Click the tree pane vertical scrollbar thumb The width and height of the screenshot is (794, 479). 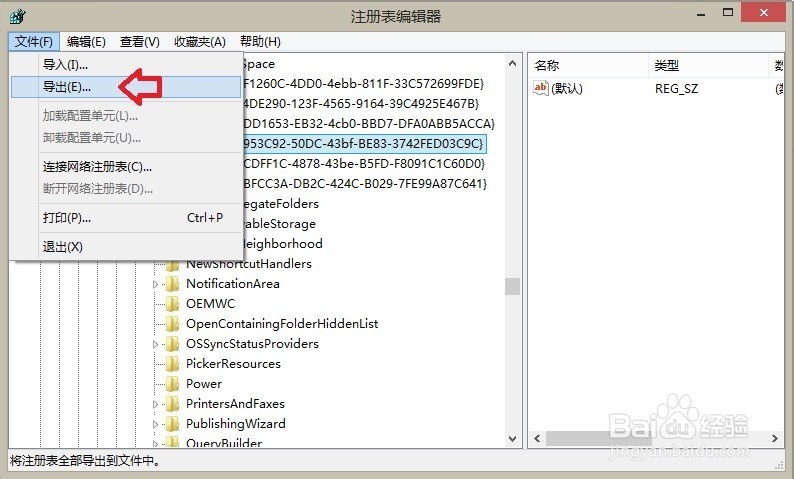[512, 287]
